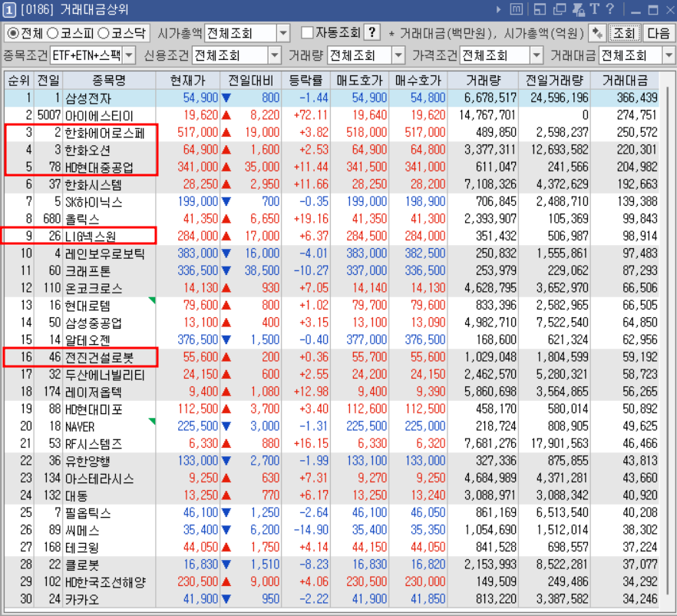677x616 pixels.
Task: Sort by the 거래대금 column header
Action: pos(625,81)
